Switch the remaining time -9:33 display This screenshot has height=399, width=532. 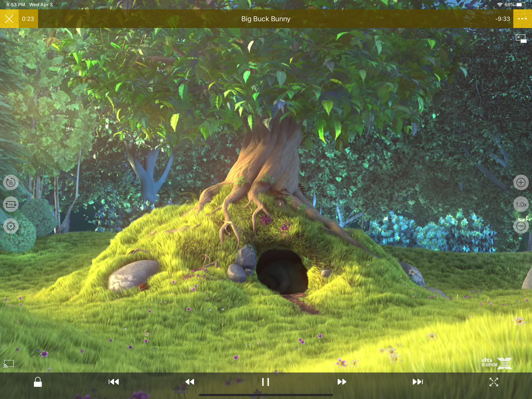502,19
